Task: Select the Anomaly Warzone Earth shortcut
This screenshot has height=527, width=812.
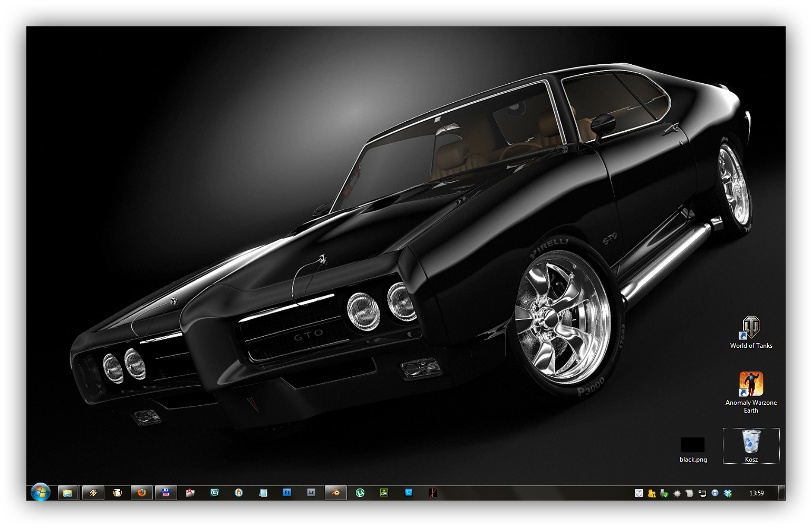Action: coord(751,391)
